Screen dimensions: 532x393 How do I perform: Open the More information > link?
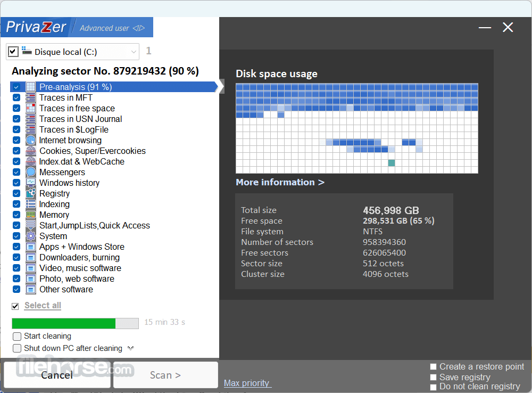280,183
